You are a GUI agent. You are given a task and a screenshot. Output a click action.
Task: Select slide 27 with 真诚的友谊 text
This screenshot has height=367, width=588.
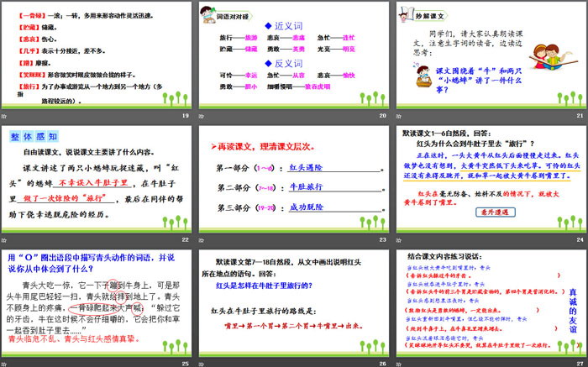490,301
